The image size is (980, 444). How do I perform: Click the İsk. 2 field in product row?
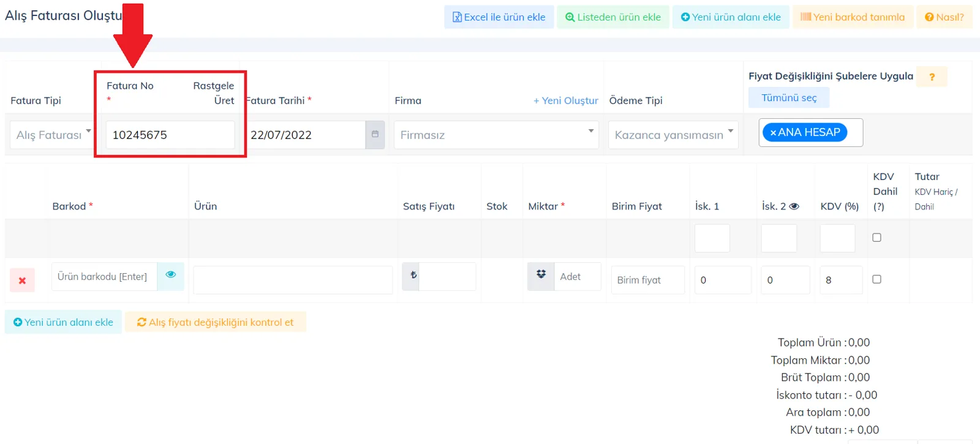pyautogui.click(x=785, y=280)
